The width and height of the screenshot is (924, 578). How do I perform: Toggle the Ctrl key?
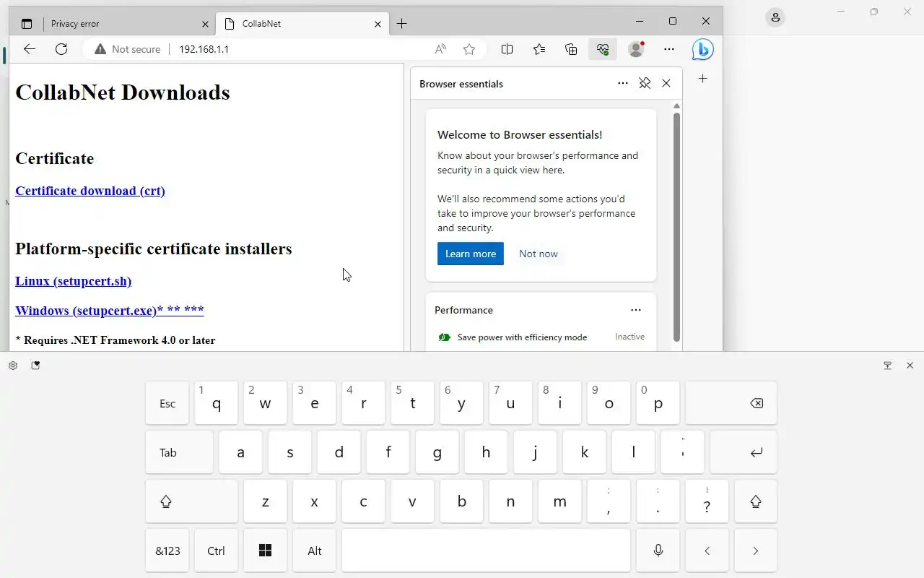point(216,551)
